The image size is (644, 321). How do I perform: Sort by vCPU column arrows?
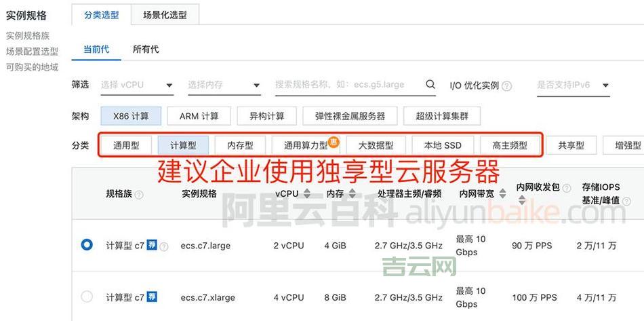[x=306, y=193]
